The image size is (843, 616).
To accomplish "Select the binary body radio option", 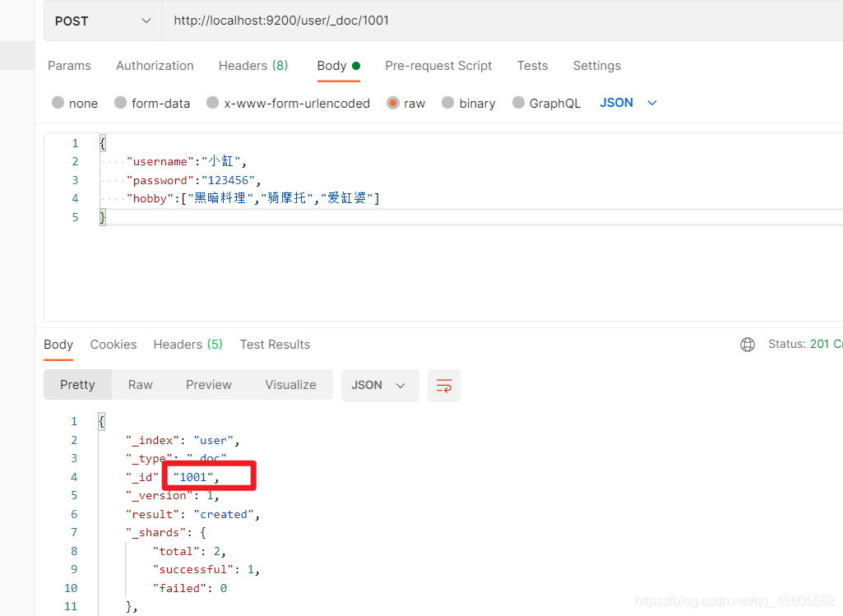I will (448, 103).
